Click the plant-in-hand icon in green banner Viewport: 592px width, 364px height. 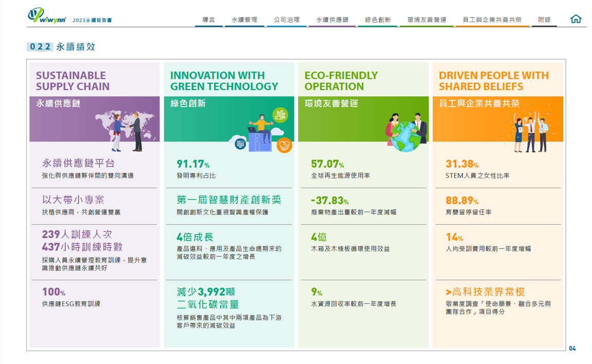(x=280, y=115)
